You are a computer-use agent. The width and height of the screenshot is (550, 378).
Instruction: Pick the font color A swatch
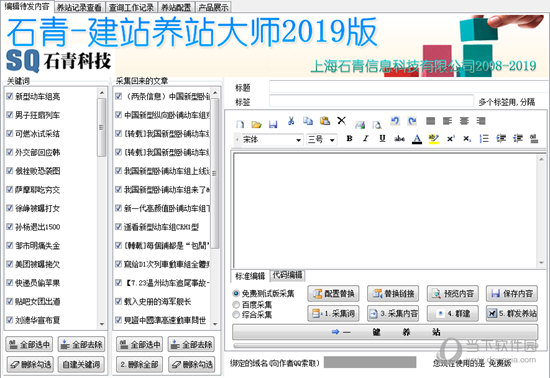coord(417,139)
